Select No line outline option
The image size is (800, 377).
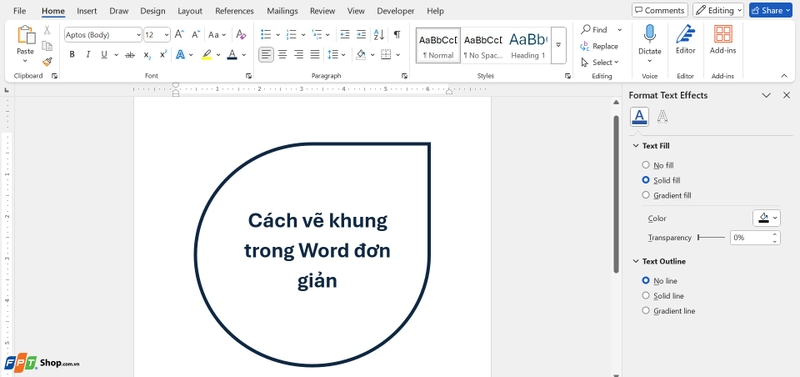pyautogui.click(x=646, y=281)
